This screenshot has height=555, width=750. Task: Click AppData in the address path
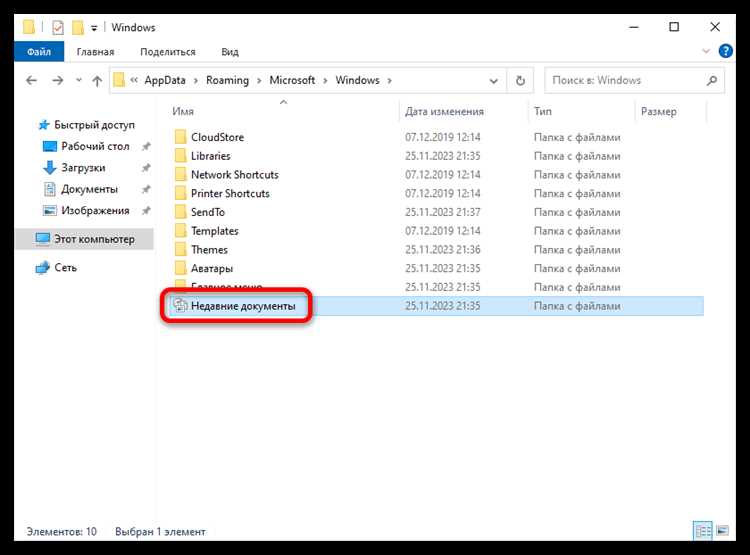(x=165, y=80)
